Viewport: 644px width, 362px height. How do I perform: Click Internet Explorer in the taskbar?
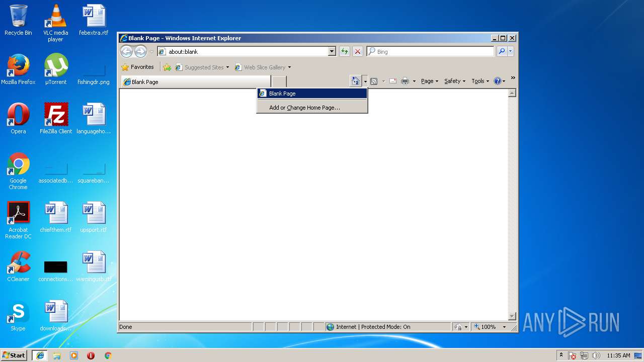tap(40, 355)
